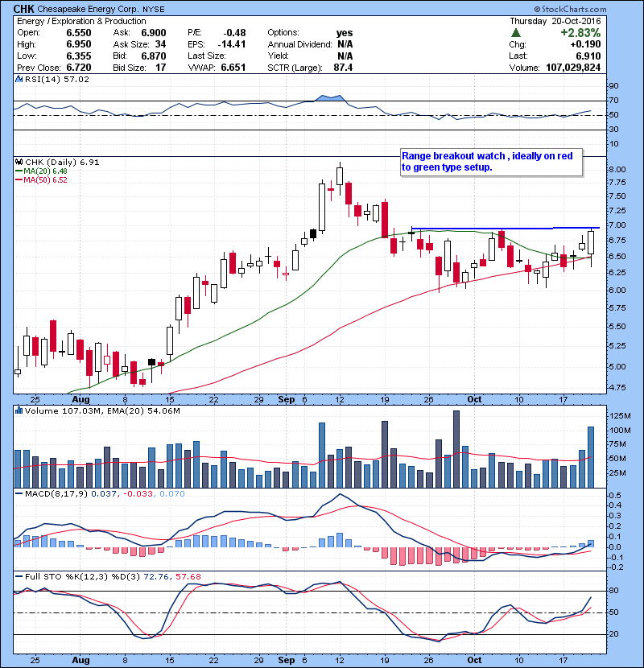
Task: Click the date Thursday 20-Oct-2016
Action: tap(555, 21)
